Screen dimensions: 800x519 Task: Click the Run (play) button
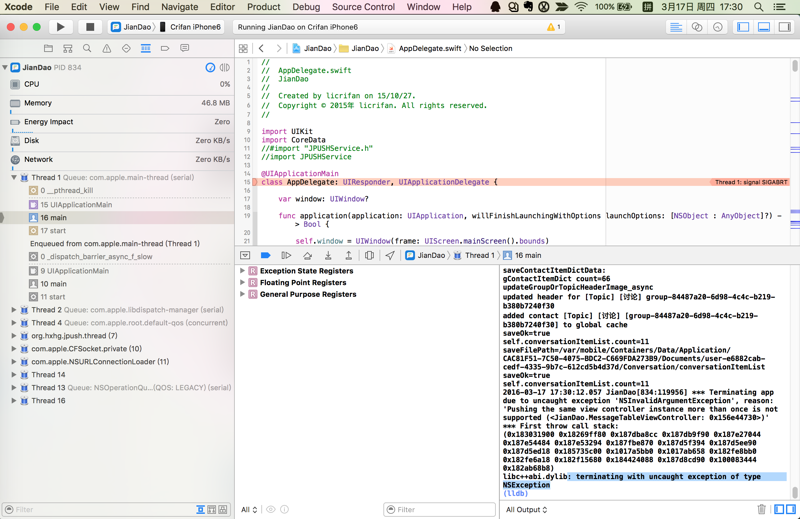[x=60, y=27]
